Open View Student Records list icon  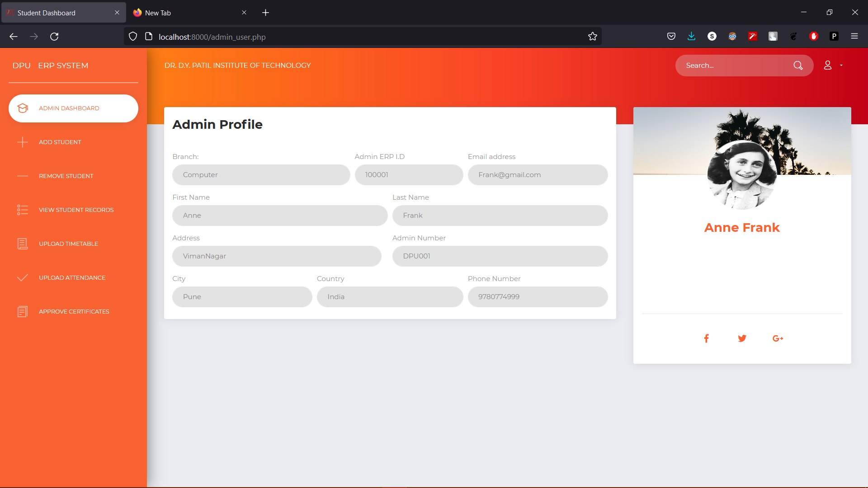click(23, 210)
